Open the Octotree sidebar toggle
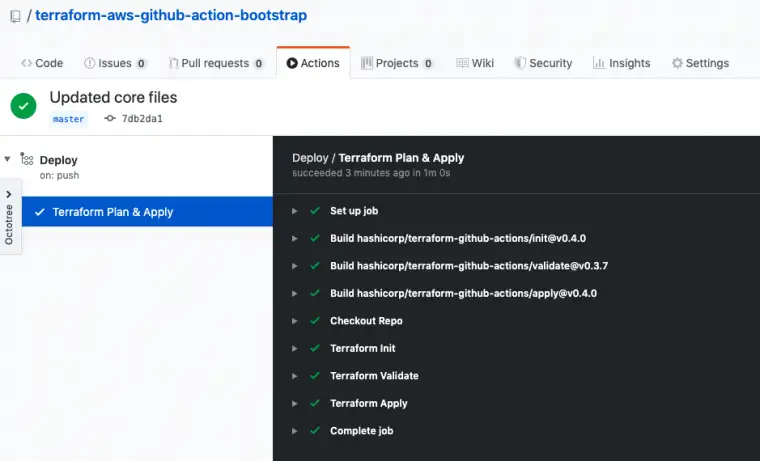760x461 pixels. [x=9, y=217]
